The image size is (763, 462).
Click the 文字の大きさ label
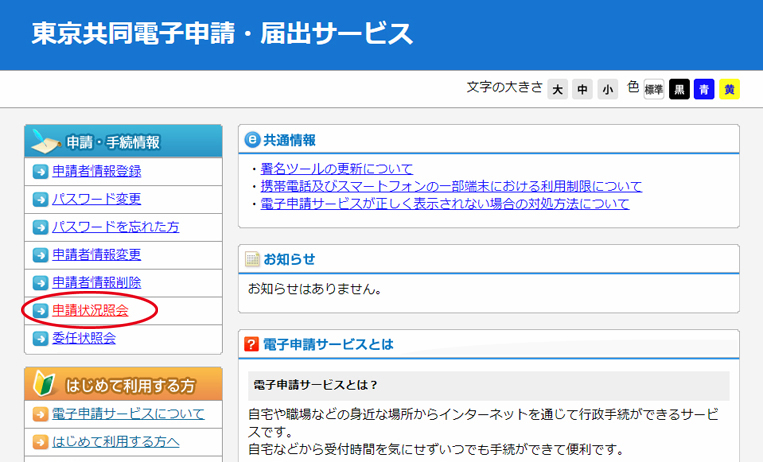tap(505, 87)
